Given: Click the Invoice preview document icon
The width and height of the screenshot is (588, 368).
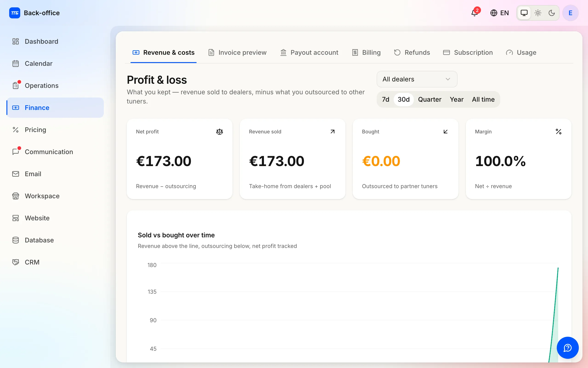Looking at the screenshot, I should click(x=211, y=52).
